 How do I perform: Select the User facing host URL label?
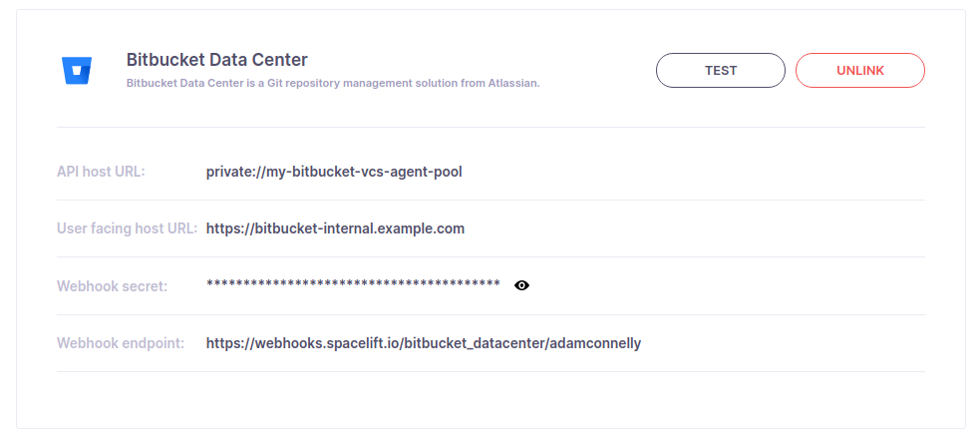click(127, 228)
